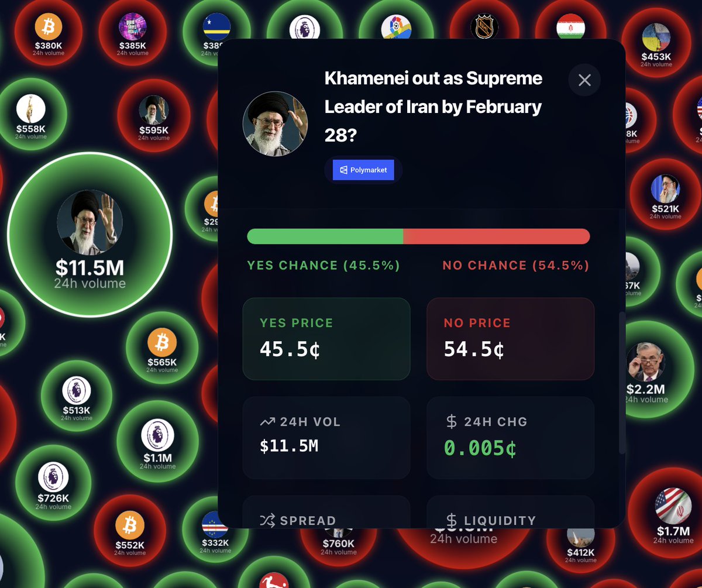The image size is (702, 588).
Task: Open the $332K flag bubble
Action: [x=214, y=529]
